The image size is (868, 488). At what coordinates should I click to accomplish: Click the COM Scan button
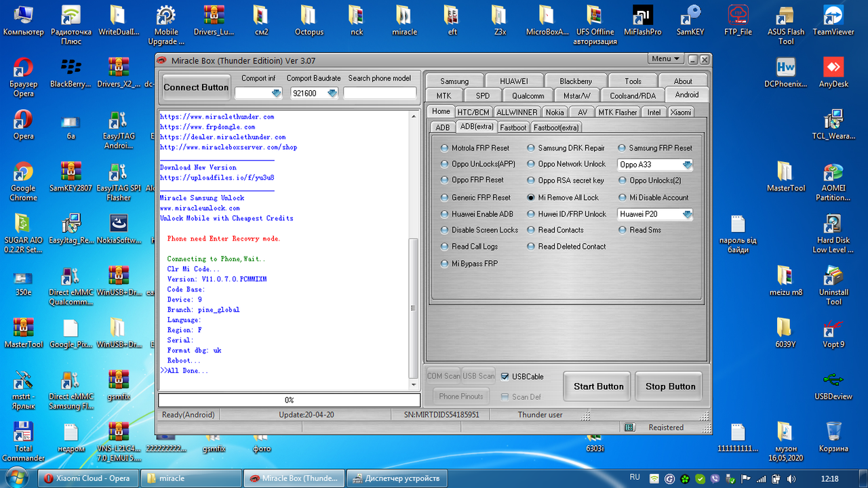click(443, 376)
